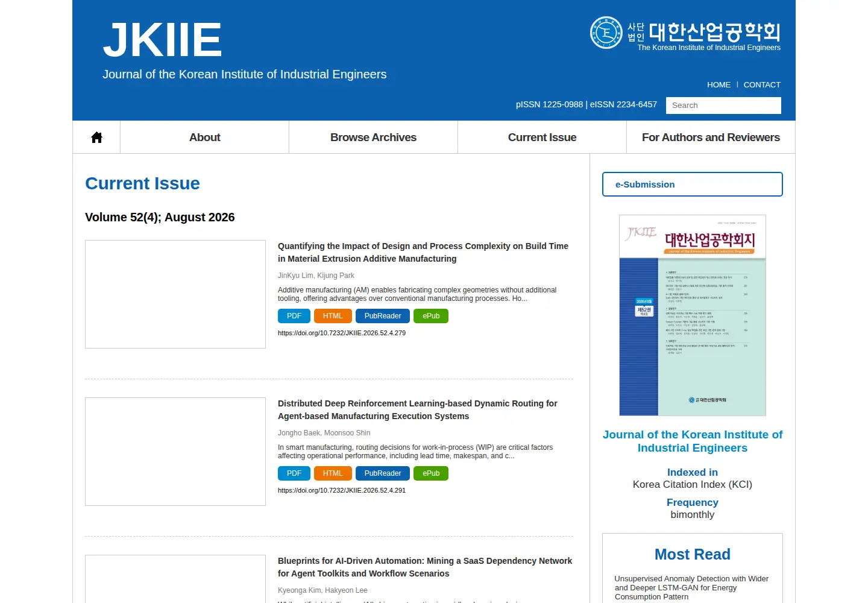Open PubReader for Additive Manufacturing article
868x603 pixels.
383,316
